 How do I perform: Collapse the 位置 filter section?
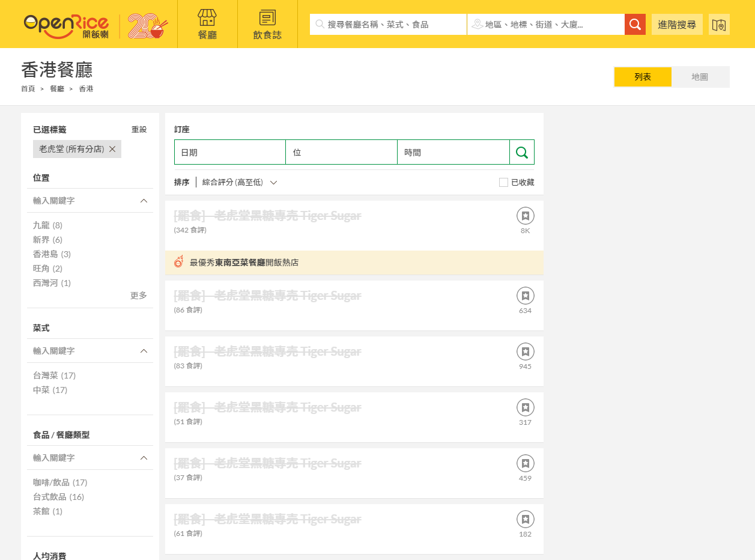(144, 201)
